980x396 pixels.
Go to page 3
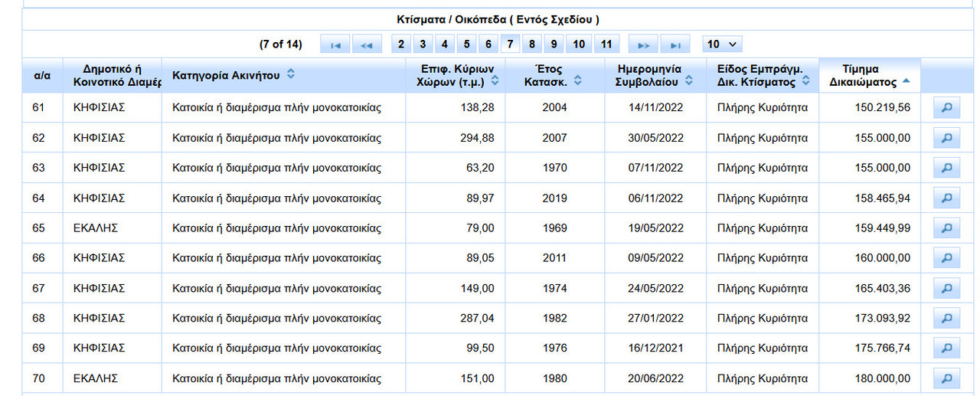pyautogui.click(x=423, y=44)
